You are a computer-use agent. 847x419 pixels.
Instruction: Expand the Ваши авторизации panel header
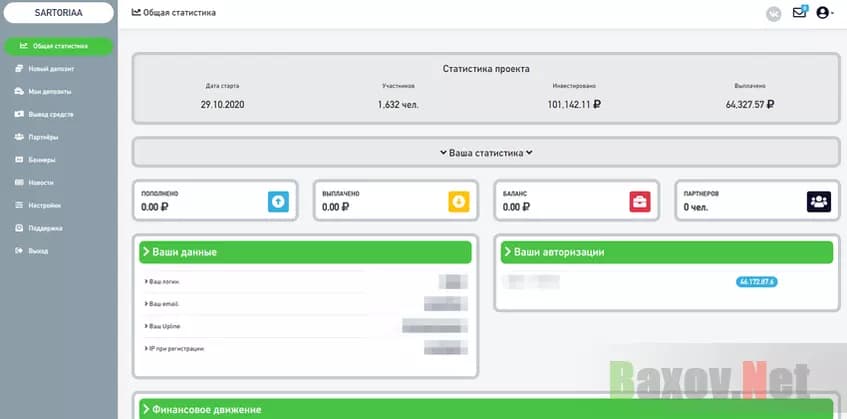[666, 252]
